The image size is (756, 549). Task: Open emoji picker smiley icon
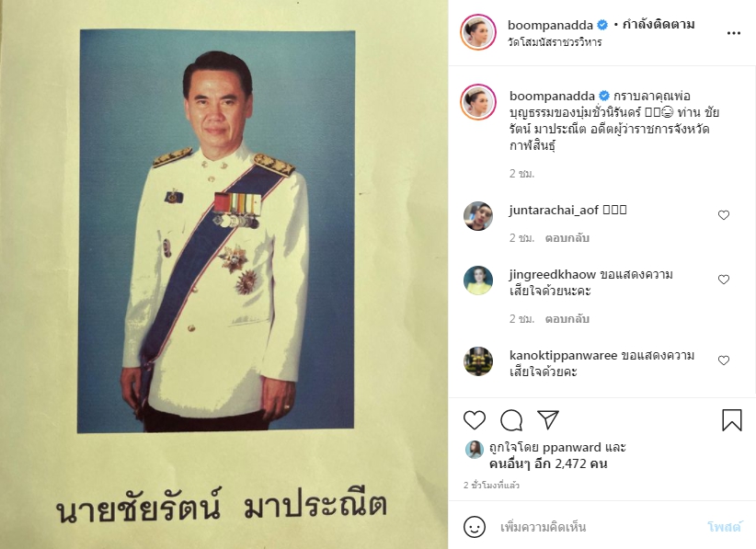point(475,527)
